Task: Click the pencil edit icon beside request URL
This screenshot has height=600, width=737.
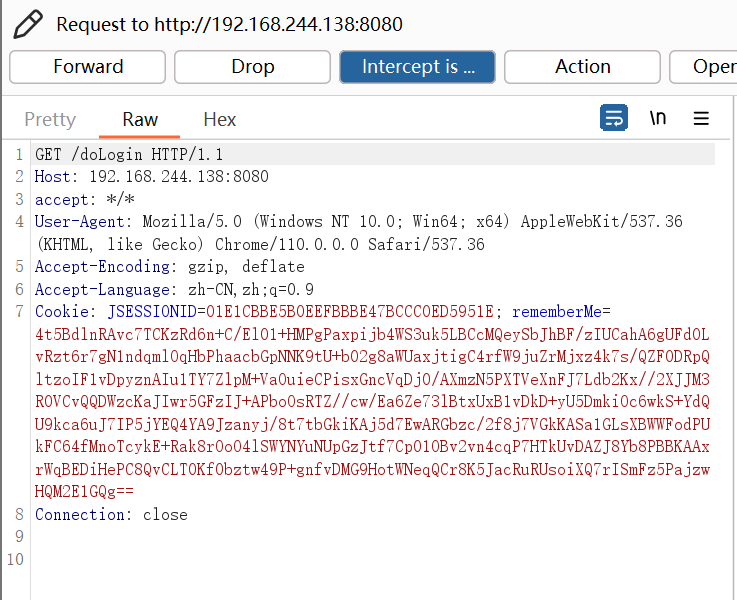Action: click(27, 24)
